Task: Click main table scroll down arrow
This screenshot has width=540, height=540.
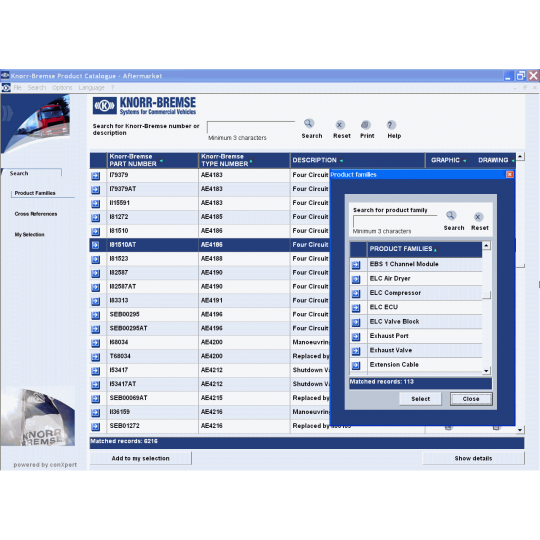Action: click(520, 430)
